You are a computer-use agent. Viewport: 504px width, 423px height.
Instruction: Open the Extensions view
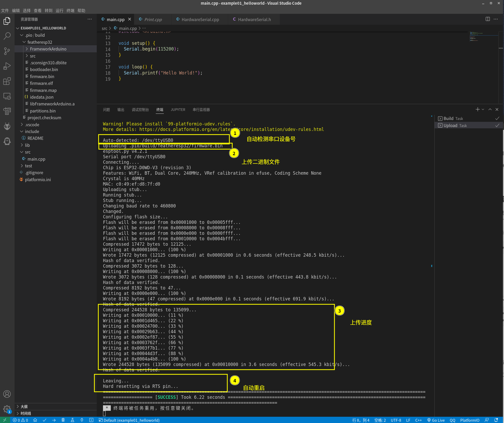7,81
